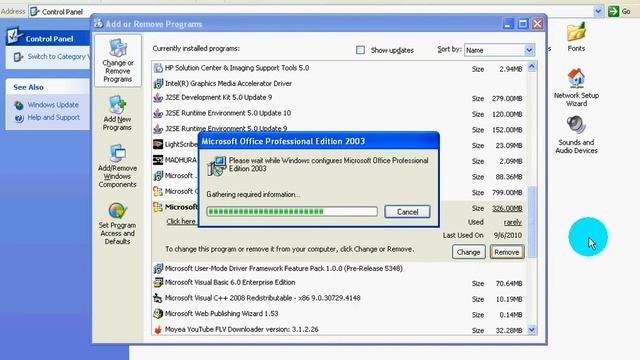The image size is (640, 360).
Task: Open Set Program Access and Defaults icon
Action: tap(118, 211)
